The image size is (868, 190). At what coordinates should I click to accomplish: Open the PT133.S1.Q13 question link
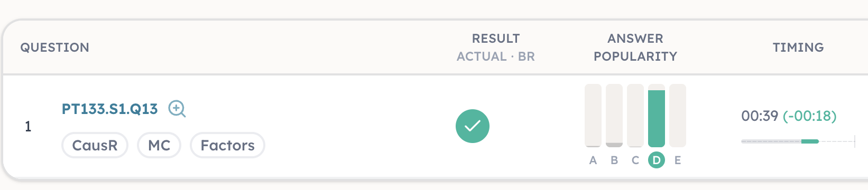tap(110, 109)
